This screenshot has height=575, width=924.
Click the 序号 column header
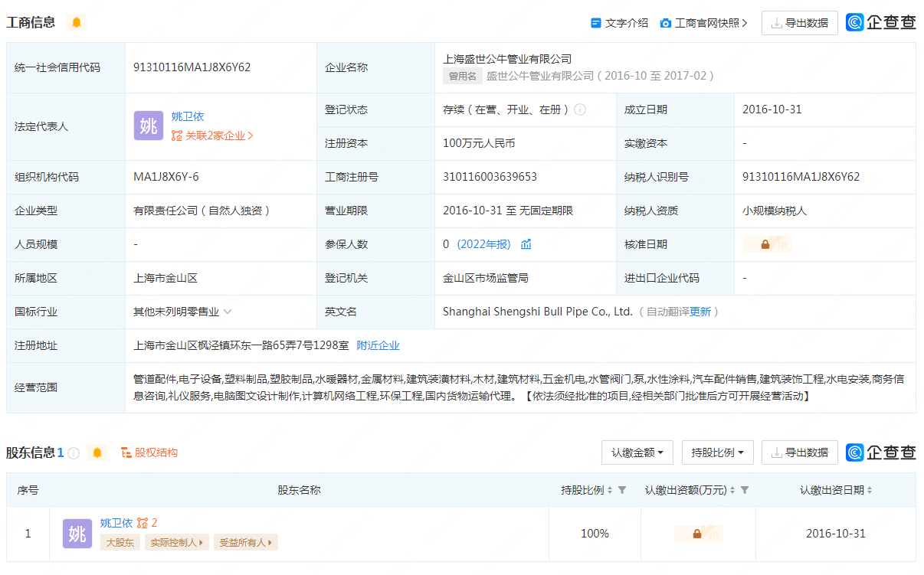pos(28,490)
